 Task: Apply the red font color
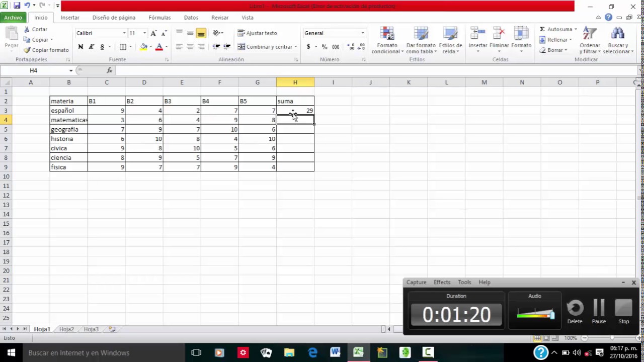(159, 47)
